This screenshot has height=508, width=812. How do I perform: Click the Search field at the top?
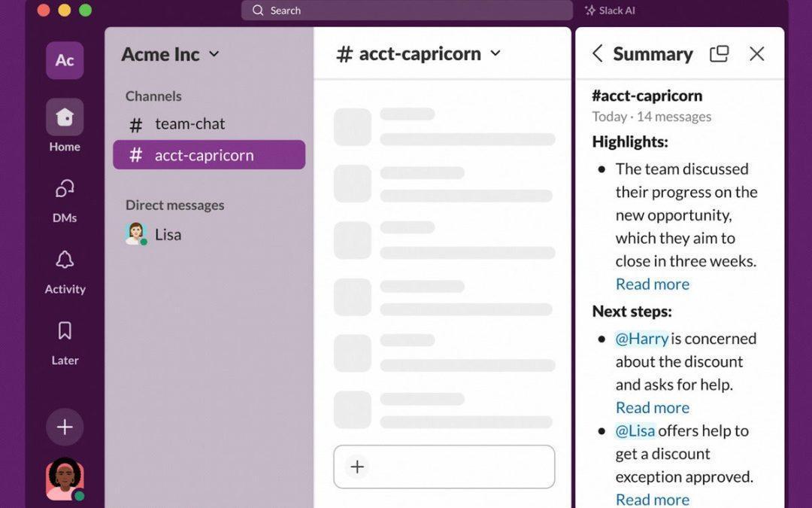point(407,11)
